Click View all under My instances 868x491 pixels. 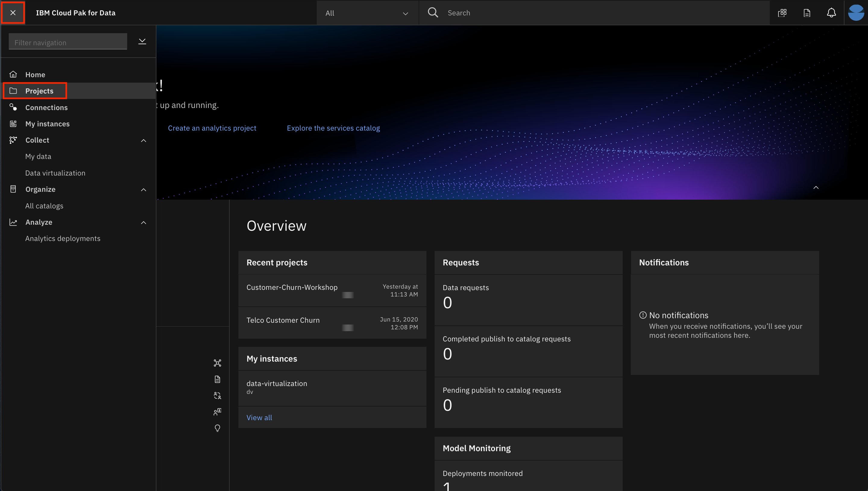point(259,417)
